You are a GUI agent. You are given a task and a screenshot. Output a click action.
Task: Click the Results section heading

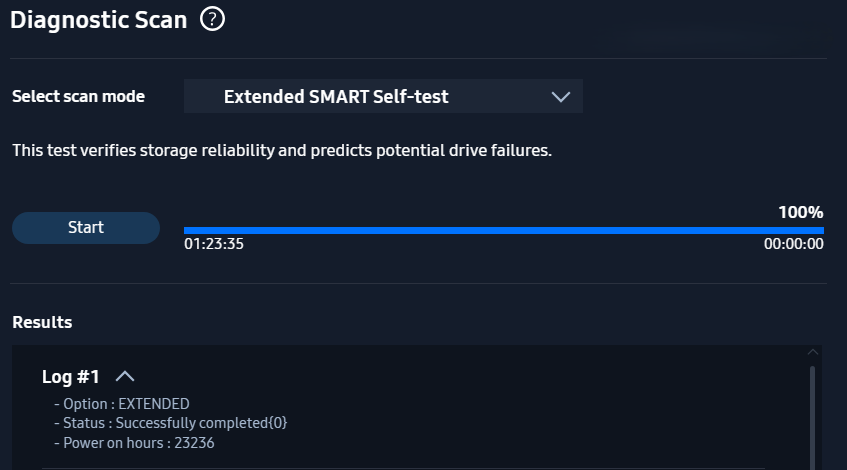42,323
